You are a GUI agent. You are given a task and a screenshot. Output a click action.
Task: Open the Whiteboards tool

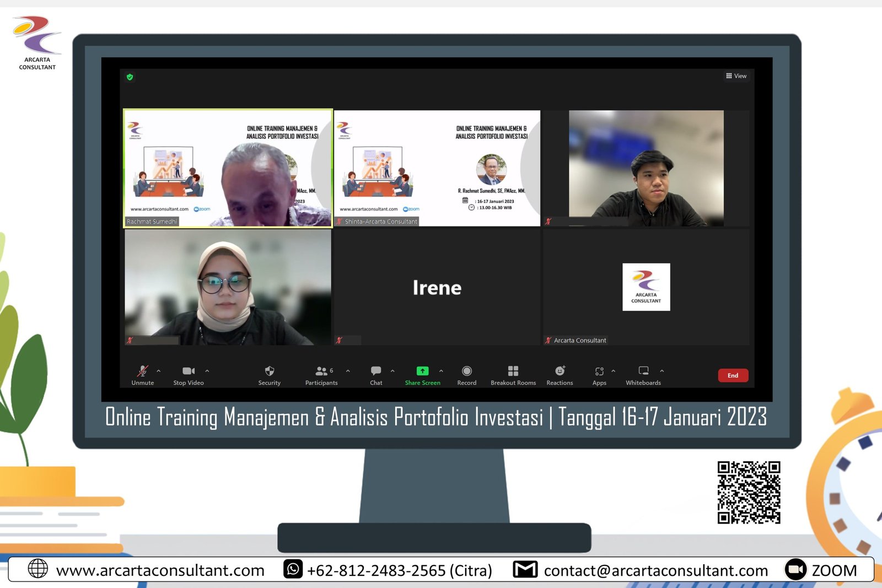point(643,371)
